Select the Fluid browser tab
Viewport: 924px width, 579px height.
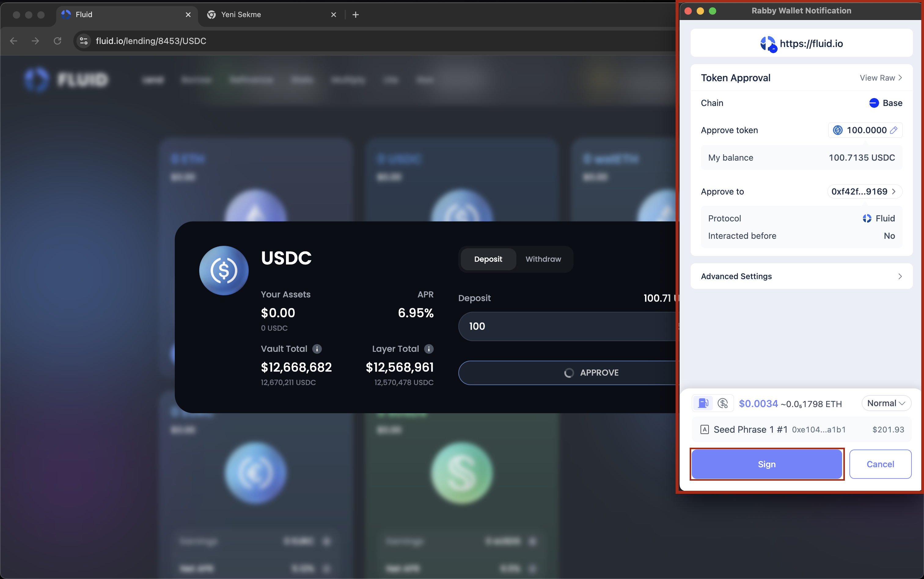[127, 15]
